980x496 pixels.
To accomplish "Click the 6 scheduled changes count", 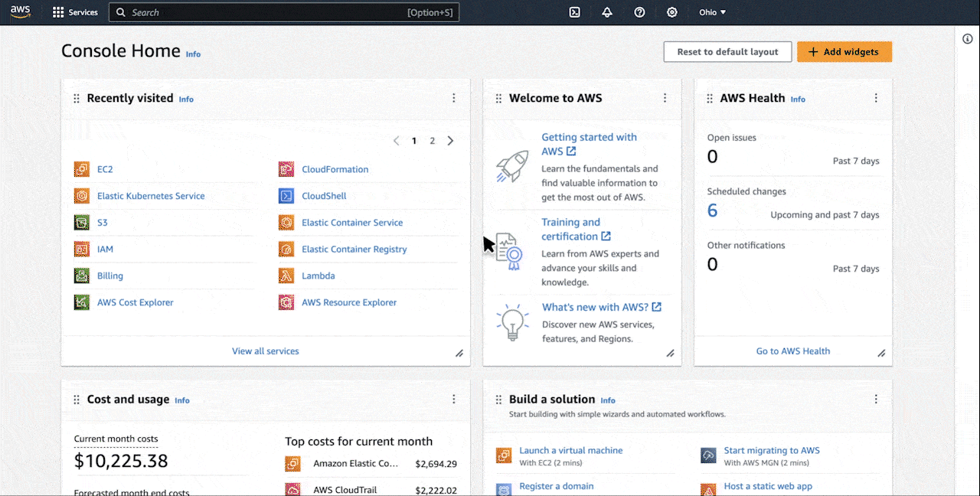I will tap(712, 210).
